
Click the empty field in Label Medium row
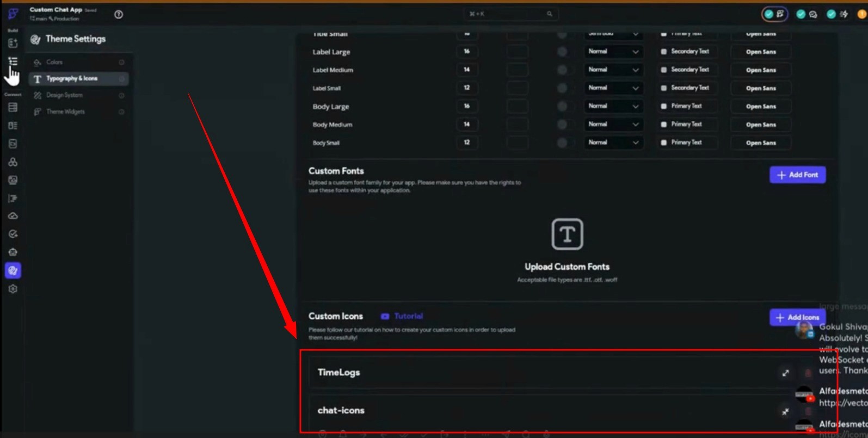coord(517,70)
